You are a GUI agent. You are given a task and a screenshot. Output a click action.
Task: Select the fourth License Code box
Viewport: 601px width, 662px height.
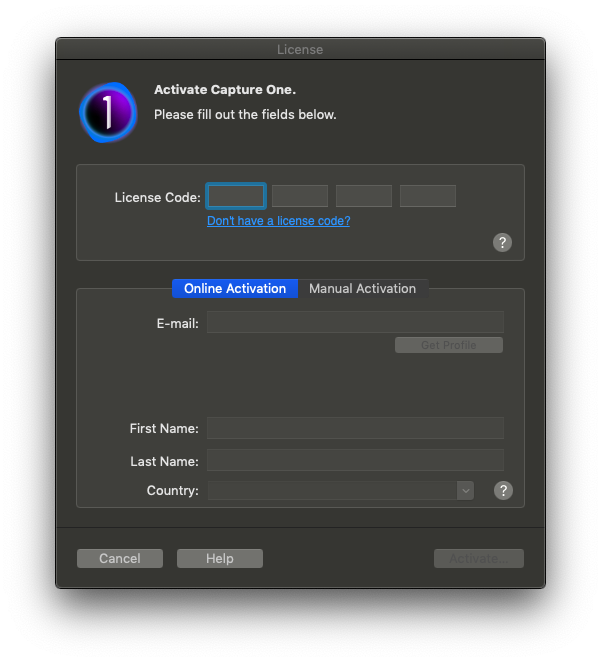[428, 196]
